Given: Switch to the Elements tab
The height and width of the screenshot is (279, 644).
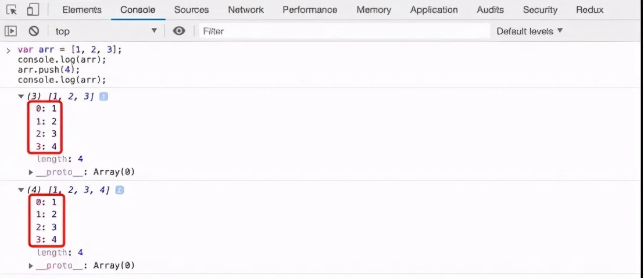Looking at the screenshot, I should (x=81, y=10).
